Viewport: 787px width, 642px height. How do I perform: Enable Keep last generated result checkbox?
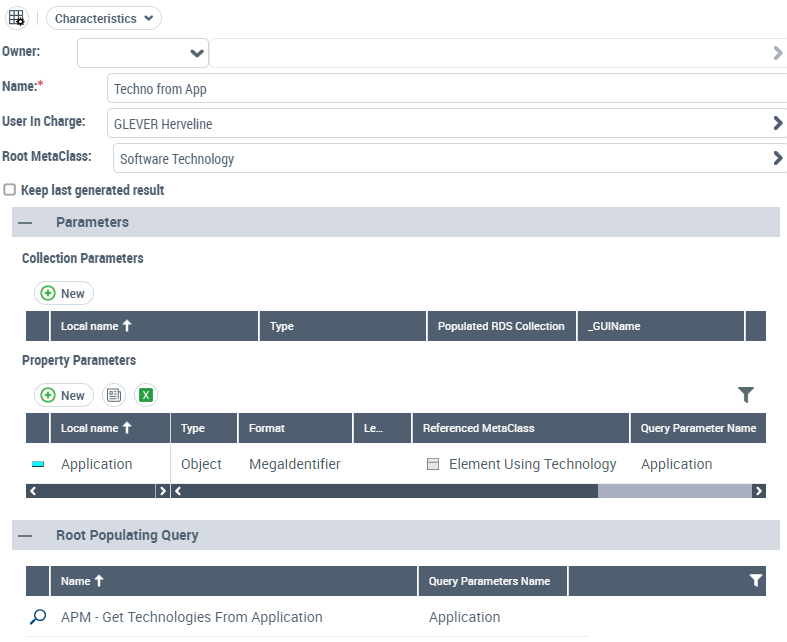[10, 190]
